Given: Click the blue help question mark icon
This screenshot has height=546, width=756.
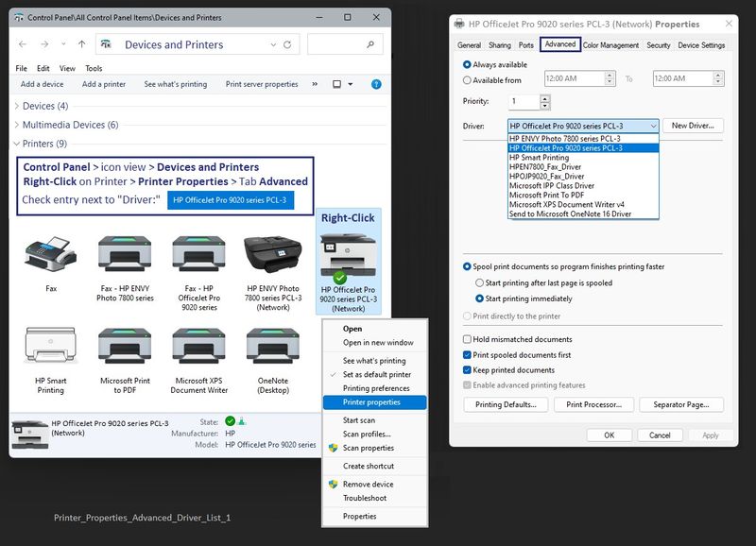Looking at the screenshot, I should [x=376, y=84].
